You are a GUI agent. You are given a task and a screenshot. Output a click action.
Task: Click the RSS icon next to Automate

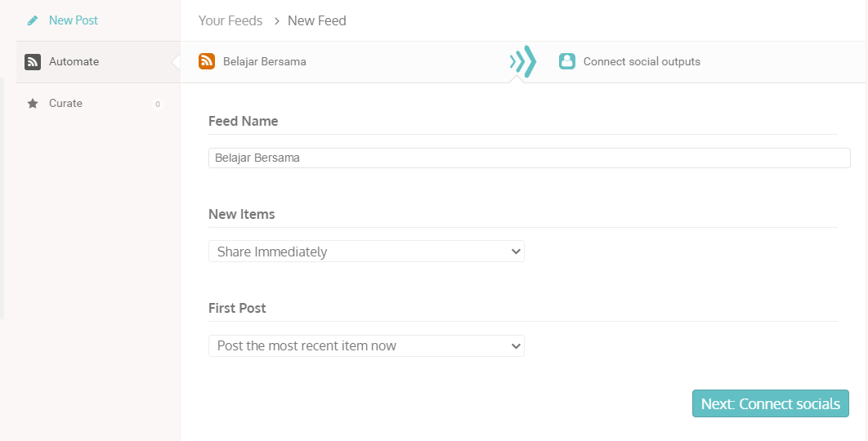pyautogui.click(x=33, y=62)
